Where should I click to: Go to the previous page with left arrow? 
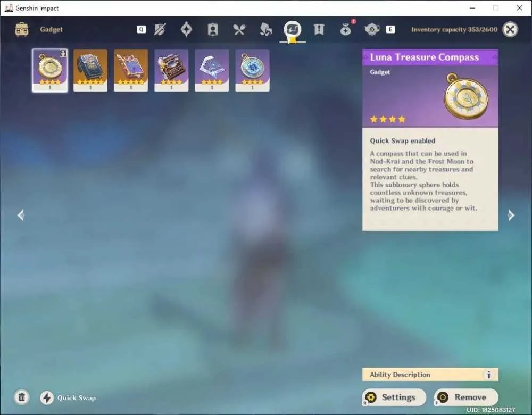[21, 215]
